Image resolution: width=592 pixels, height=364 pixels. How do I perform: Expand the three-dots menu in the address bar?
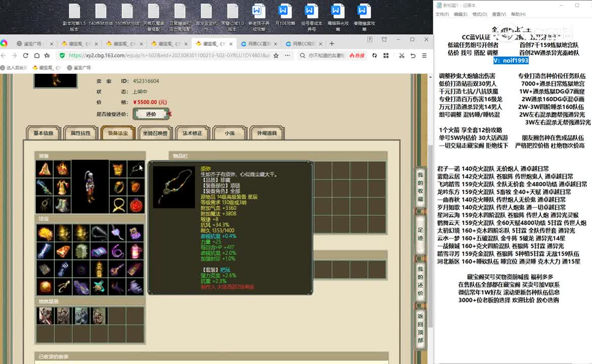(287, 56)
